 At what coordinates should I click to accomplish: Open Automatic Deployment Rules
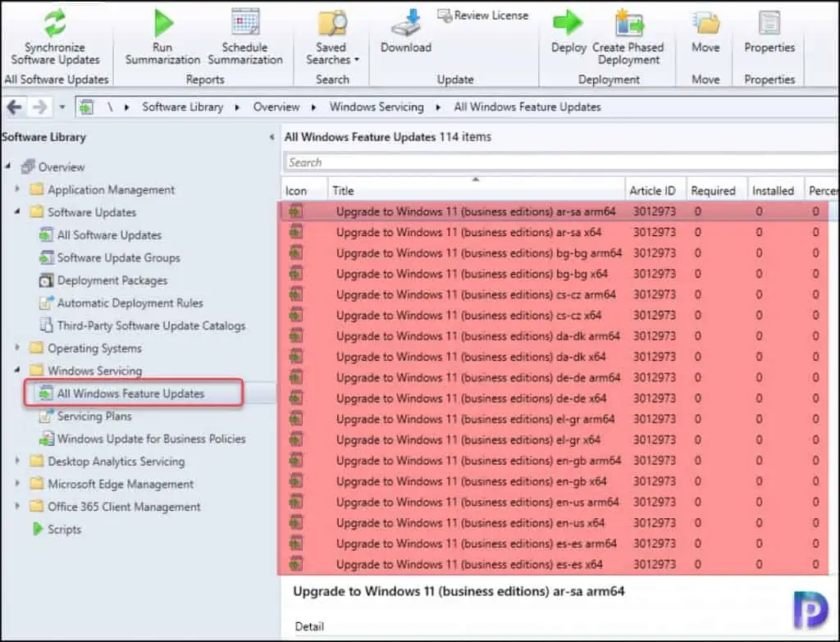[x=130, y=303]
